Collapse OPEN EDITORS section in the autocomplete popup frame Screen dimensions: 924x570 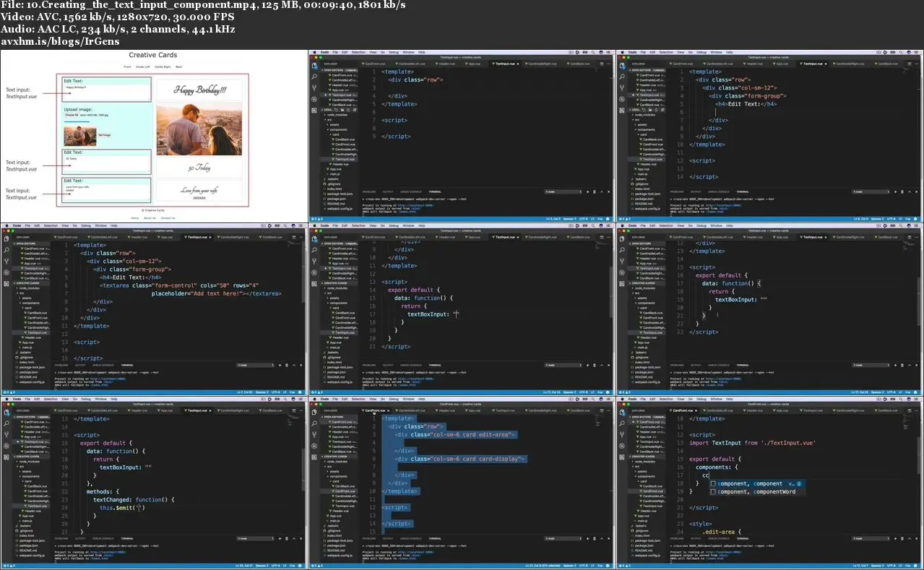(x=647, y=417)
